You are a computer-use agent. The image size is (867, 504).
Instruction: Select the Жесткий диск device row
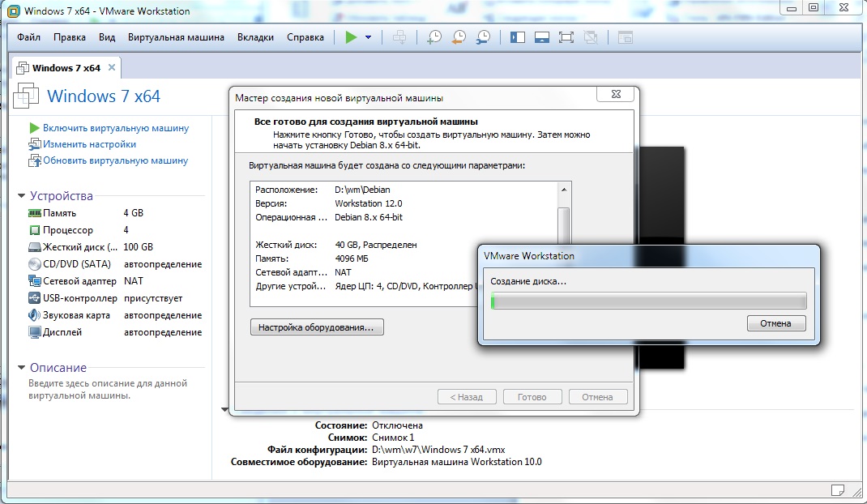[x=115, y=247]
